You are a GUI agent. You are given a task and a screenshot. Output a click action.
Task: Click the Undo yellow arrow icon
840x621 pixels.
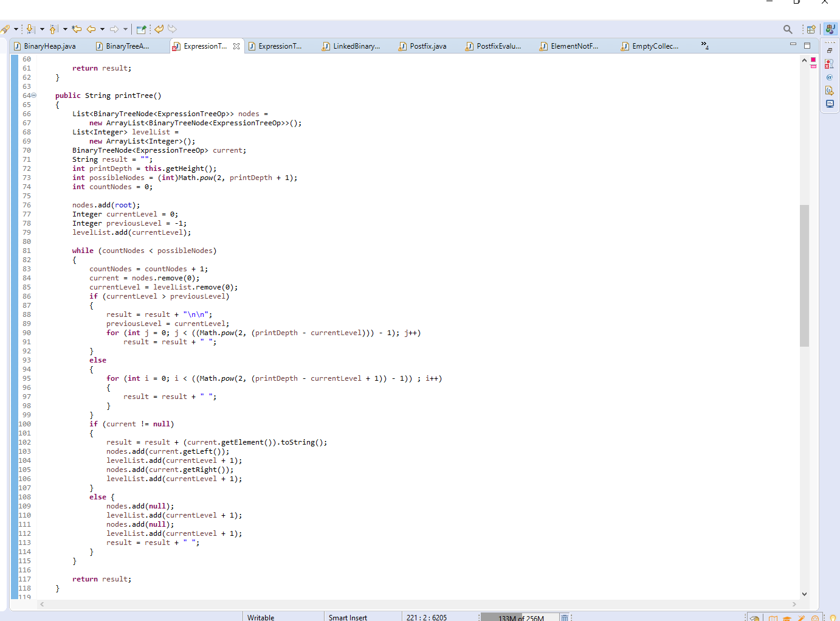159,29
